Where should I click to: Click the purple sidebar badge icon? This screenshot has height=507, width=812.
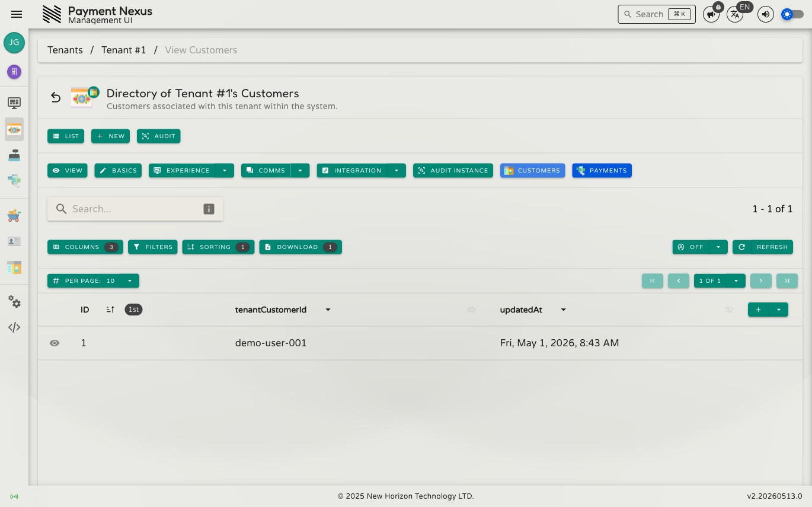coord(14,72)
